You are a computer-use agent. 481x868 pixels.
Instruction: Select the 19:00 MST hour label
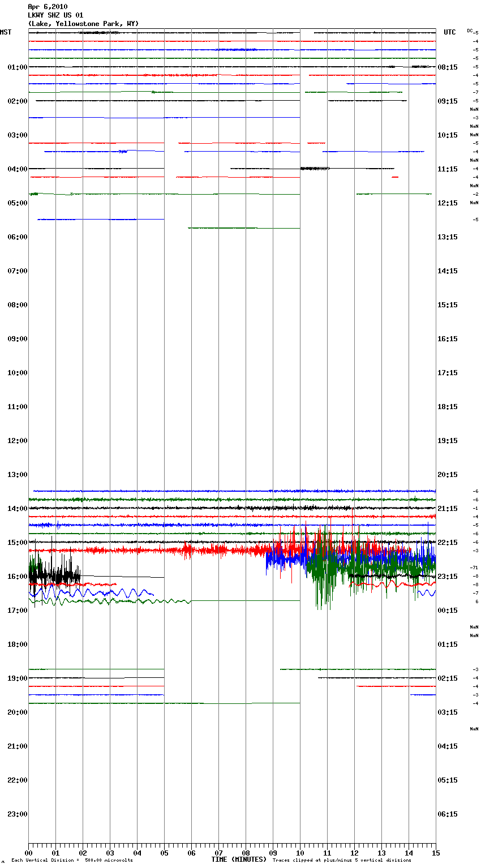(x=18, y=678)
